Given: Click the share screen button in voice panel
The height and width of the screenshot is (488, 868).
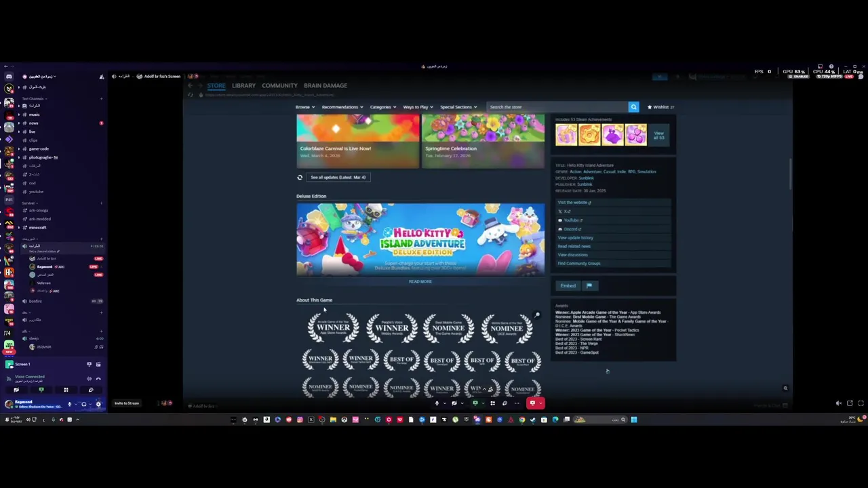Looking at the screenshot, I should (41, 390).
